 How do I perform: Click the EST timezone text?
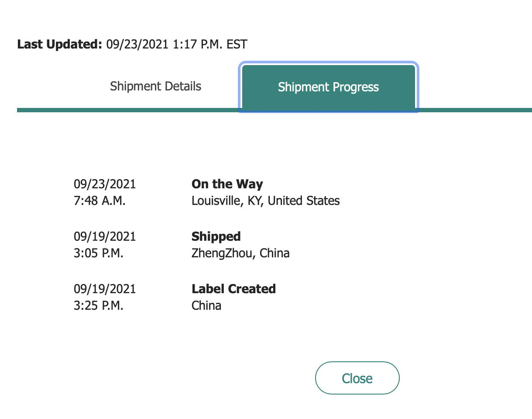click(237, 44)
